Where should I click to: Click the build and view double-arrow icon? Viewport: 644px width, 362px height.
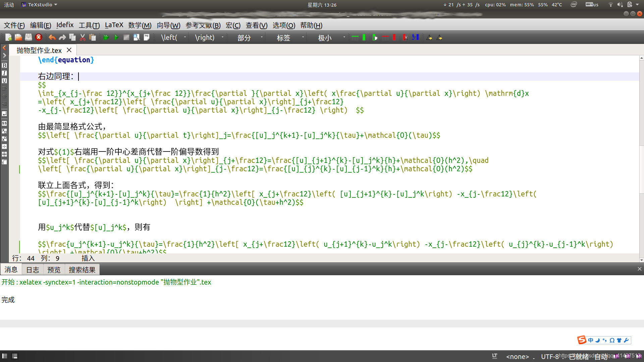pos(106,38)
